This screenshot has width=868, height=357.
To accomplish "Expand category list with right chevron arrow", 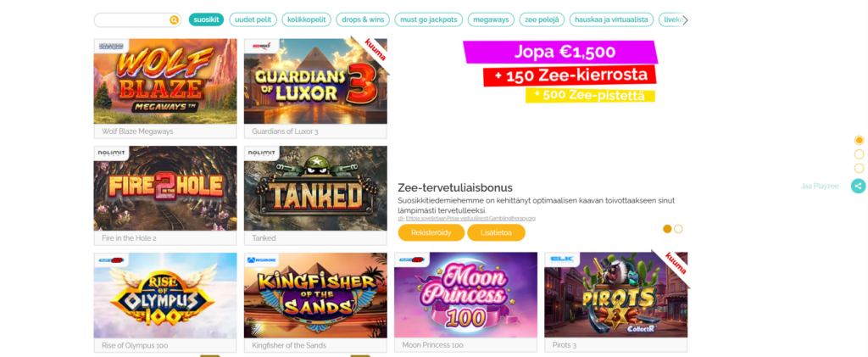I will tap(685, 20).
